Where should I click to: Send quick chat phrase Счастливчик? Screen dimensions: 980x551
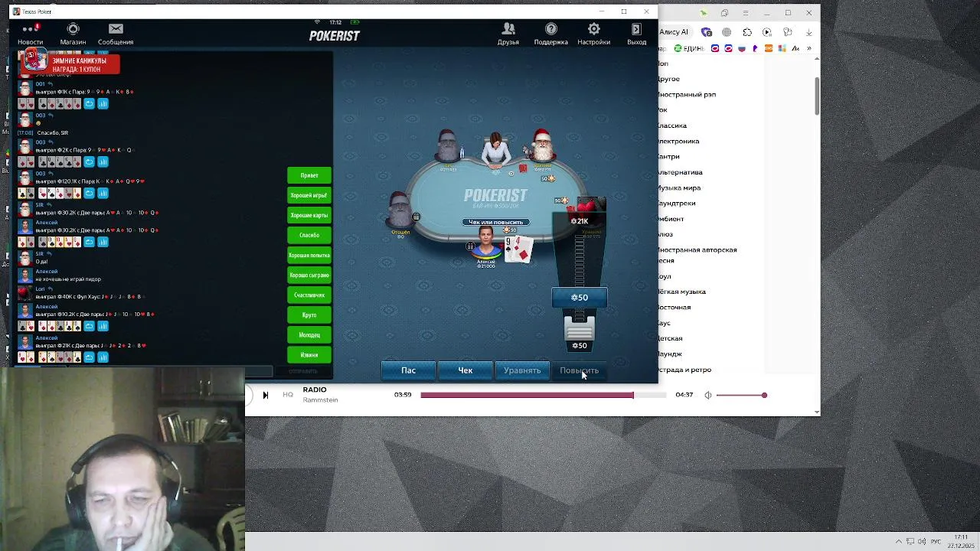[x=309, y=295]
